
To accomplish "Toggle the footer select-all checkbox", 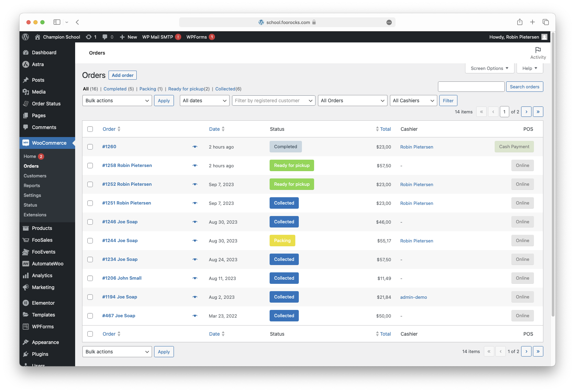I will (x=90, y=334).
